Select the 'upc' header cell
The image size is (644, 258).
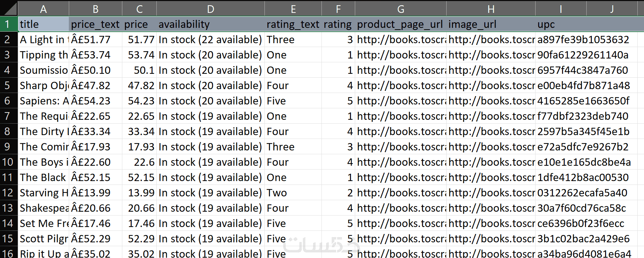coord(560,24)
